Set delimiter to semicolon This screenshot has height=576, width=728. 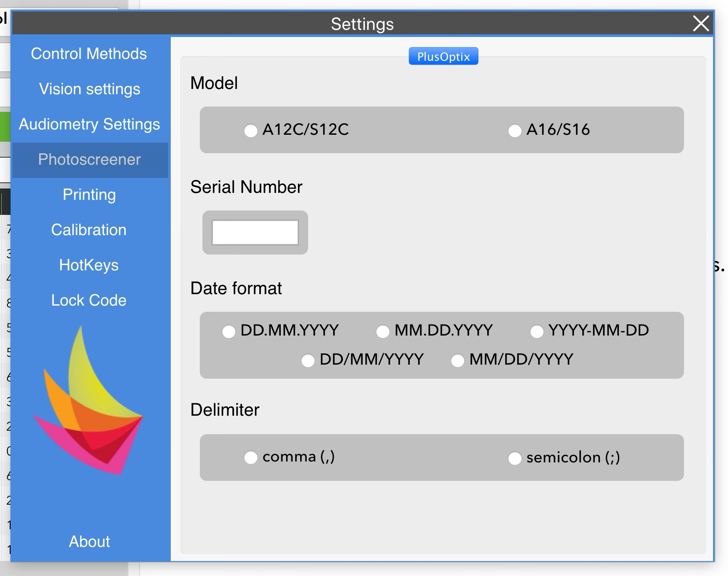coord(515,458)
